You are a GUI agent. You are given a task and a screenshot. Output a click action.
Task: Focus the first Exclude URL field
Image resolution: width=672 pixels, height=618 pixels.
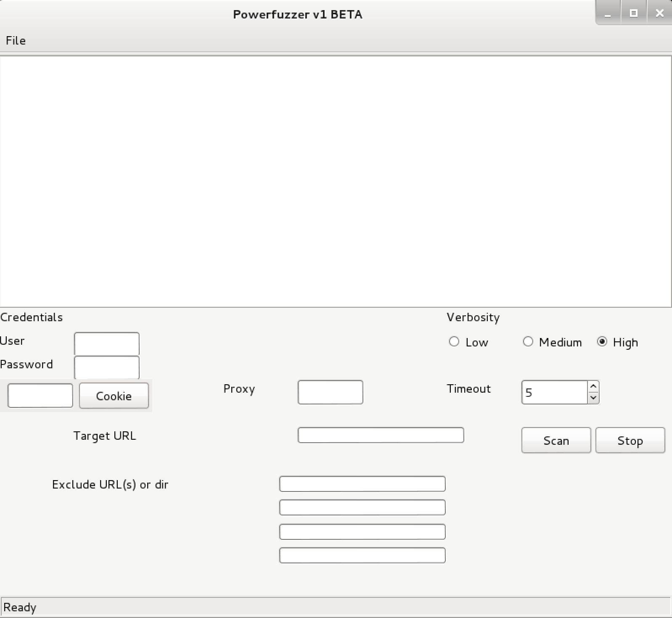362,484
